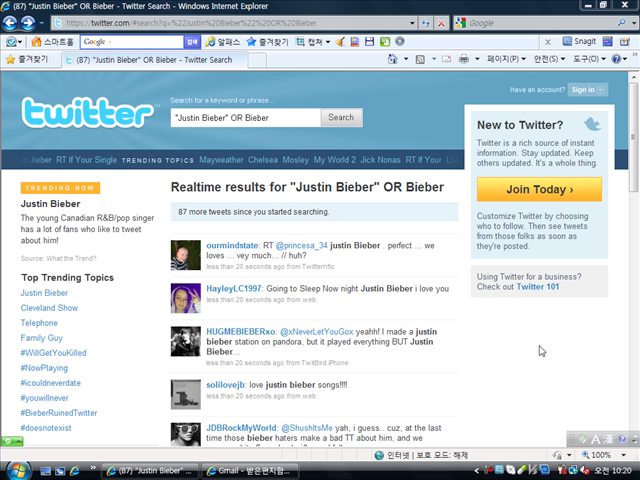Screen dimensions: 640x480
Task: Click the floppy disk save icon on the toolbar
Action: pos(369,42)
